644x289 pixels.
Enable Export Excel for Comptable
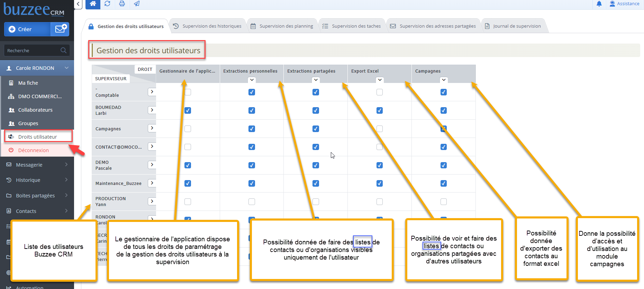tap(380, 92)
